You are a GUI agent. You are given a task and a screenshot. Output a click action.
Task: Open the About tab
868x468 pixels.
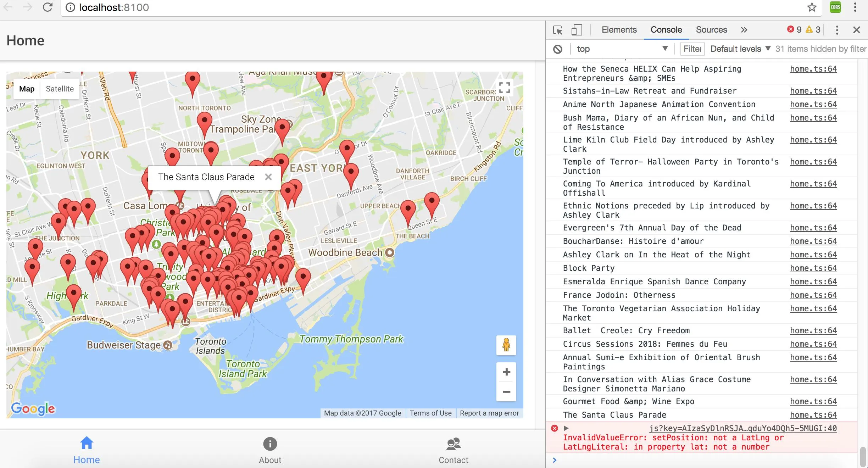270,450
